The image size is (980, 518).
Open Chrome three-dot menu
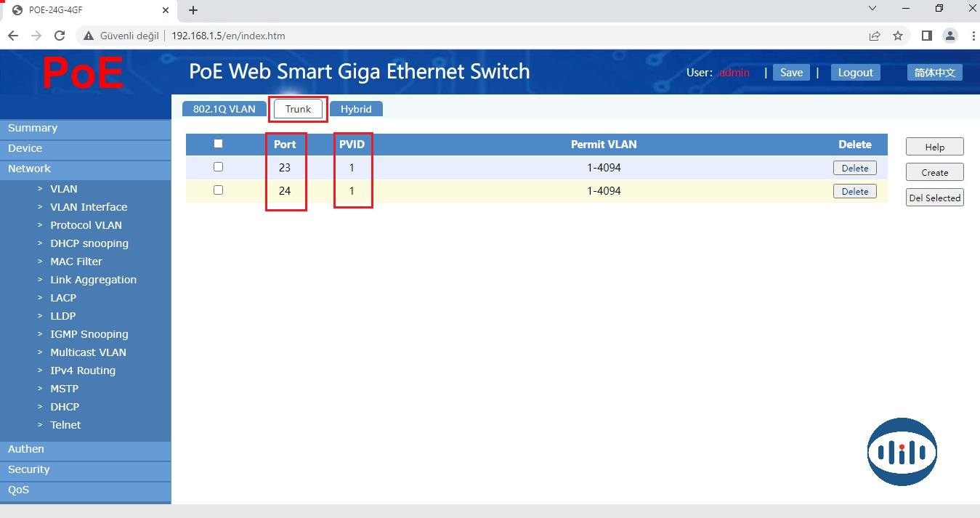(972, 36)
